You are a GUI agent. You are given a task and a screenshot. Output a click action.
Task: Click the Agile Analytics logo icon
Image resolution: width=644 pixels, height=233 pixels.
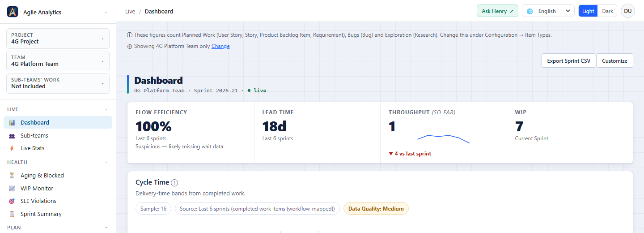click(13, 12)
